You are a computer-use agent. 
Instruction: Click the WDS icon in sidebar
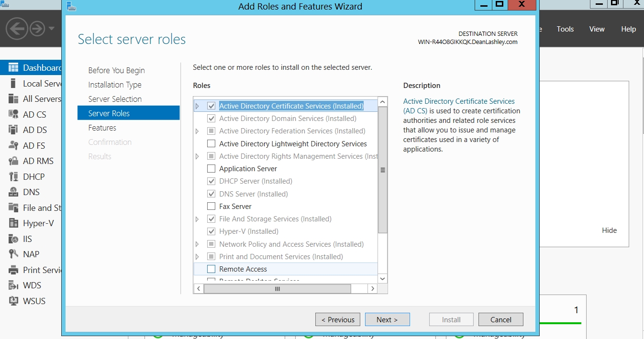coord(13,285)
